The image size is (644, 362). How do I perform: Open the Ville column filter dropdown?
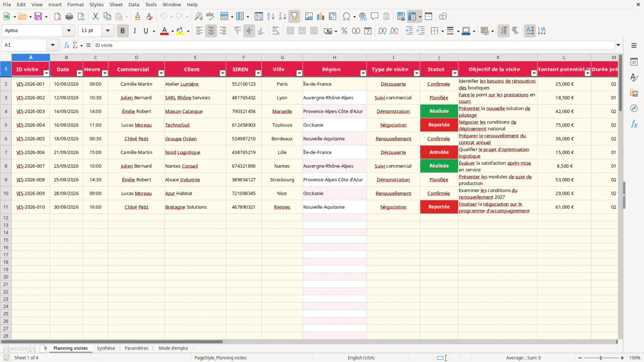tap(299, 73)
